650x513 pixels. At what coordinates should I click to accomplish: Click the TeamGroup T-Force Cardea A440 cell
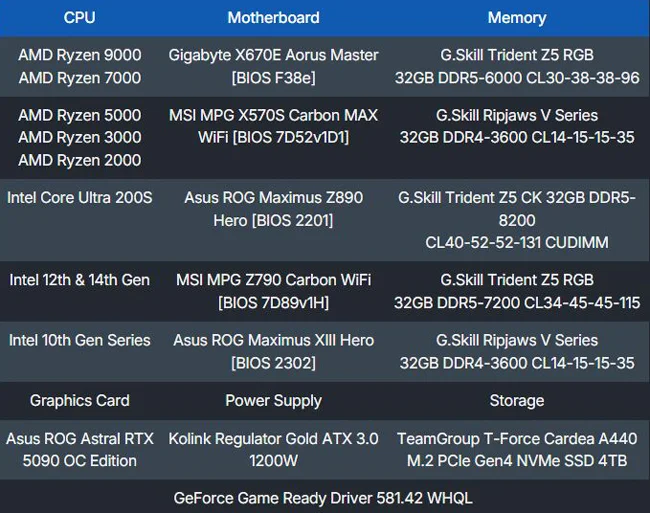tap(516, 449)
